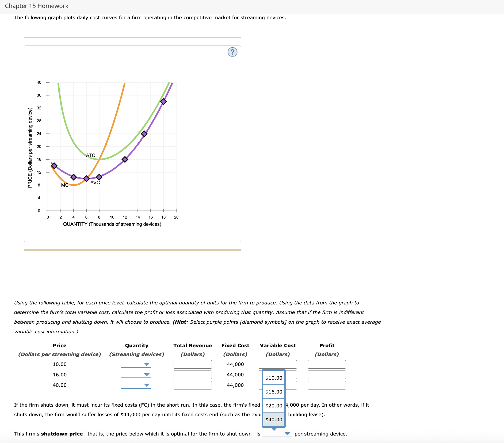Select the purple diamond near quantity 4 thousand

point(74,177)
